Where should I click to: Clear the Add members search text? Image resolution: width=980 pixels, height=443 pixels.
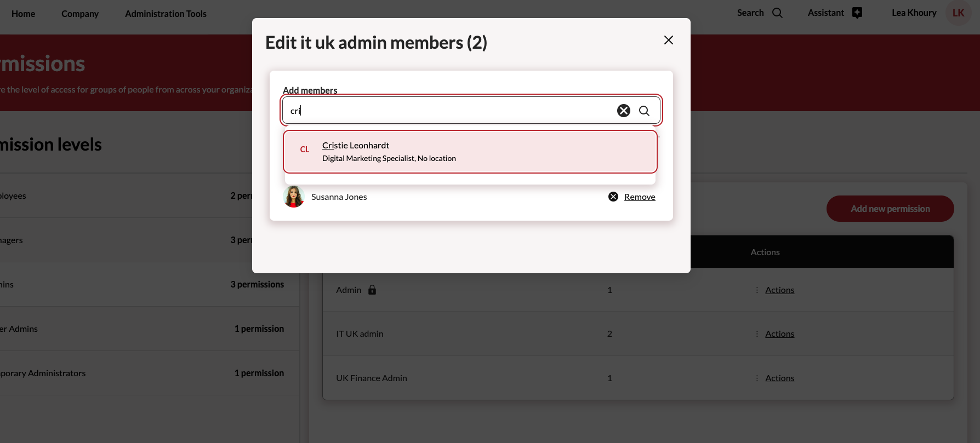623,111
